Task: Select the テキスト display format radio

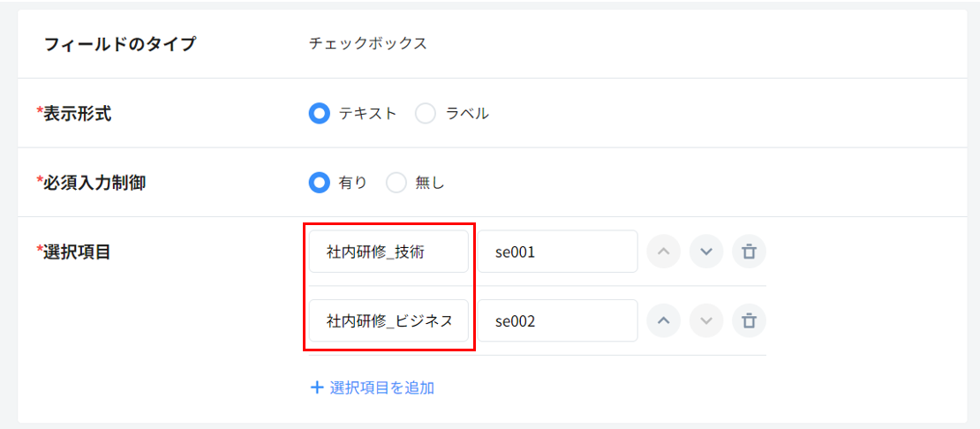Action: click(319, 114)
